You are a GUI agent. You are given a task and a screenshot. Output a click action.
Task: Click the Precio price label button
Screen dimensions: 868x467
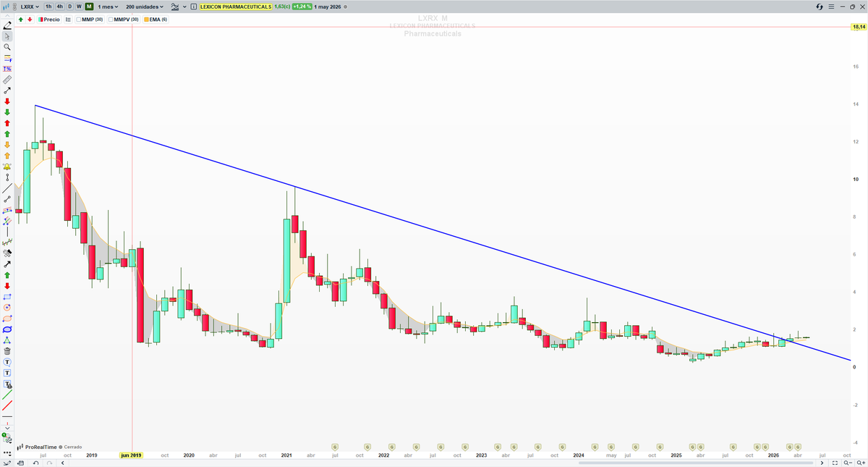(x=48, y=20)
